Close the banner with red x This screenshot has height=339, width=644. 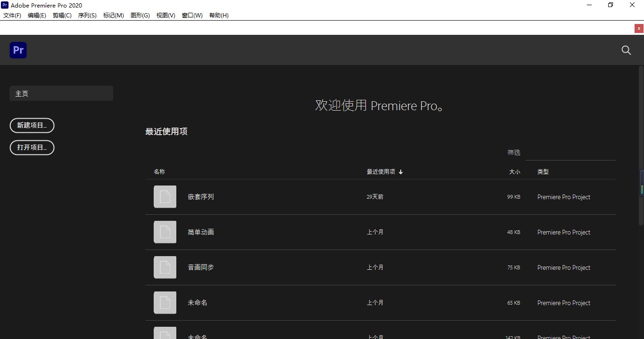639,28
